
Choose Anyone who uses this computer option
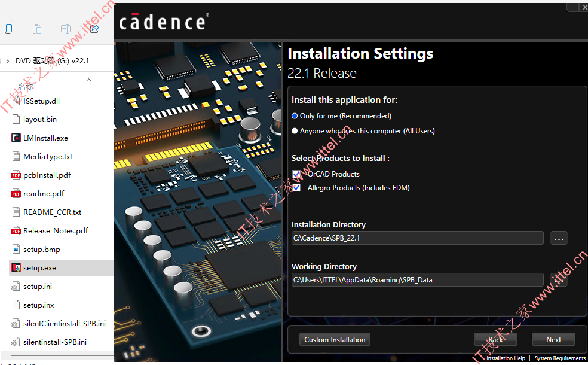(x=295, y=130)
